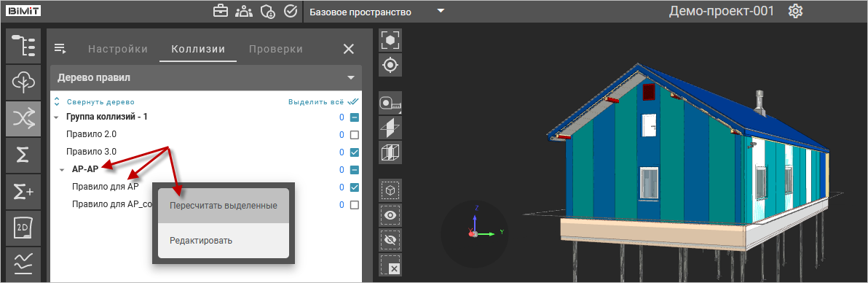This screenshot has width=868, height=283.
Task: Toggle the Группа коллизий - 1 checkbox
Action: point(355,117)
